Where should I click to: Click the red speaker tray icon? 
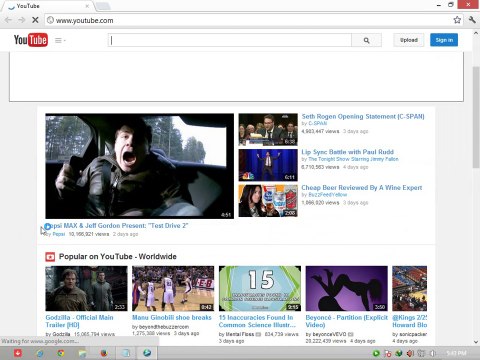coord(410,353)
